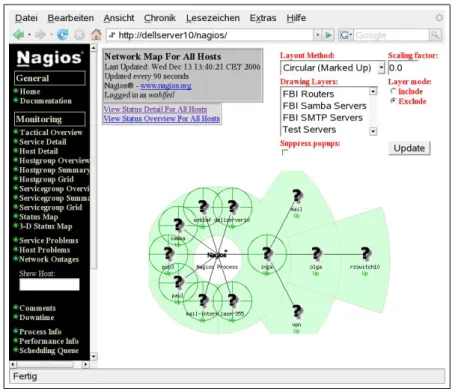The width and height of the screenshot is (455, 392).
Task: Click the sidebar vertical scroll-down arrow
Action: click(94, 356)
